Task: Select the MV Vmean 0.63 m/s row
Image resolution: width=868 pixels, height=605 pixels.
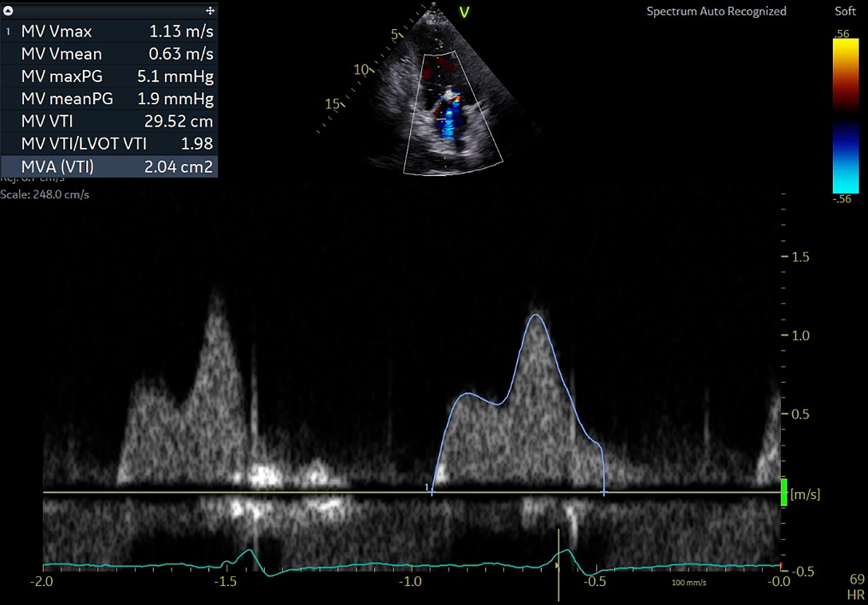Action: point(109,54)
